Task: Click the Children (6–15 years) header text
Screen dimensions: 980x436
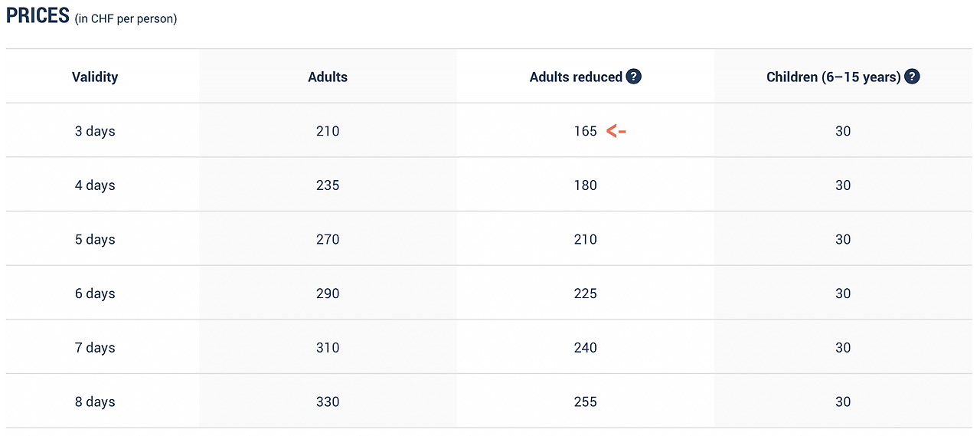Action: (x=834, y=77)
